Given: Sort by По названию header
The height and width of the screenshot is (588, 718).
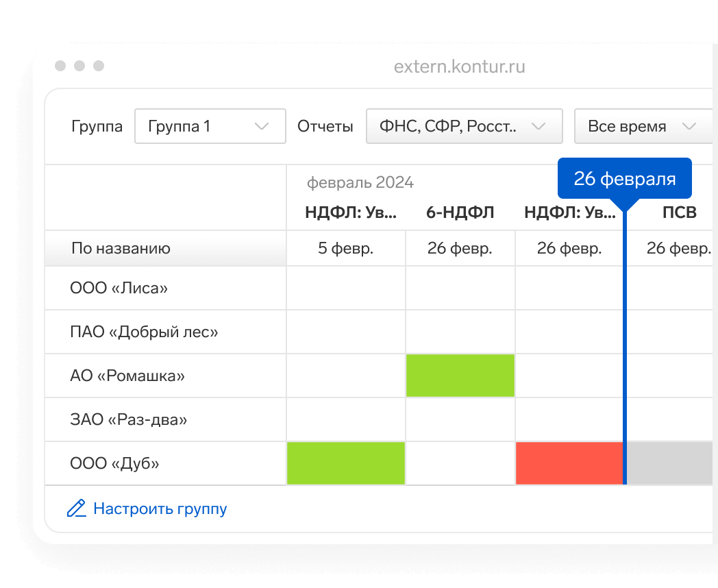Looking at the screenshot, I should click(x=121, y=248).
